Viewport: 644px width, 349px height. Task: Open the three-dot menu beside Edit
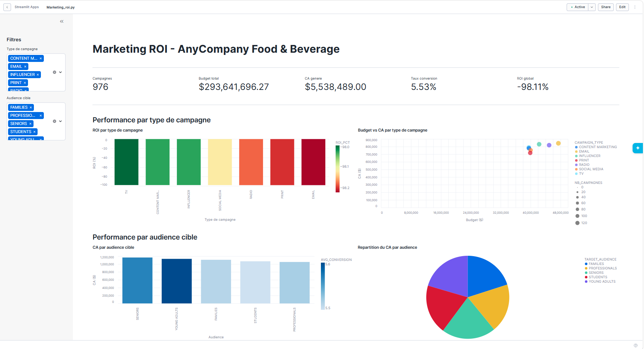tap(635, 7)
